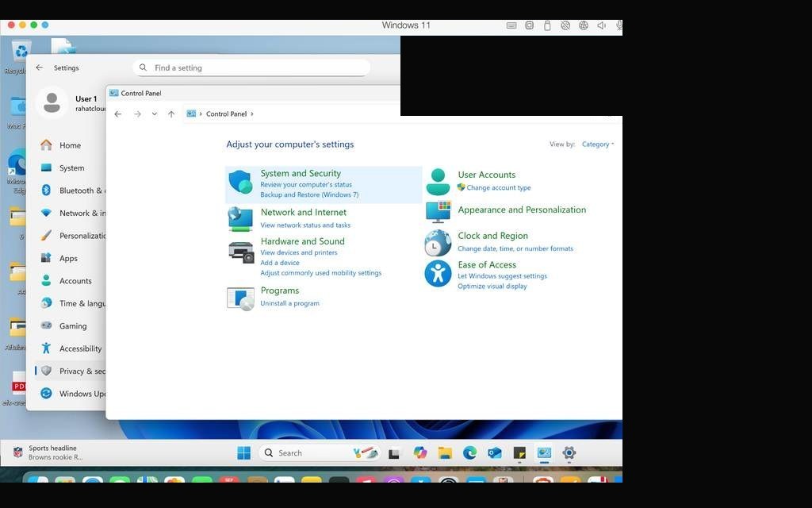
Task: Click back arrow in Settings window
Action: tap(40, 67)
